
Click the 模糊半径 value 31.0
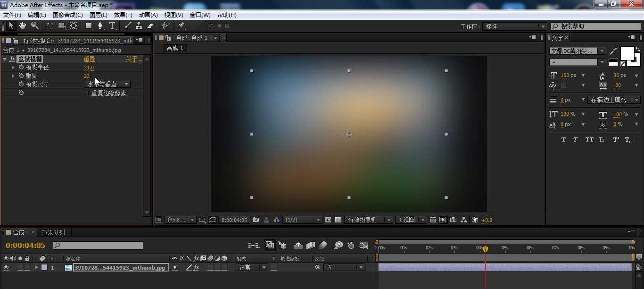tap(89, 68)
